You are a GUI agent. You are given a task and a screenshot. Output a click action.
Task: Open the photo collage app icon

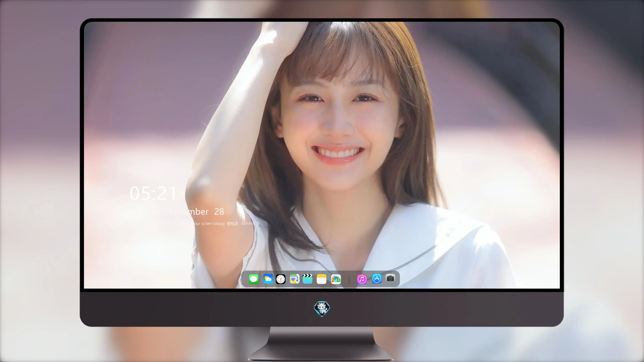point(336,279)
